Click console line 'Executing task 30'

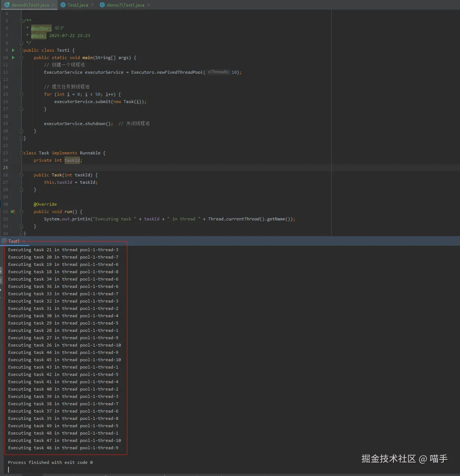[x=63, y=316]
